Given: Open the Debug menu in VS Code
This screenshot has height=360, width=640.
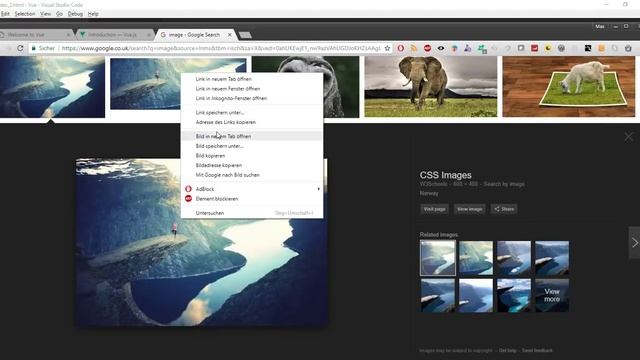Looking at the screenshot, I should click(75, 14).
